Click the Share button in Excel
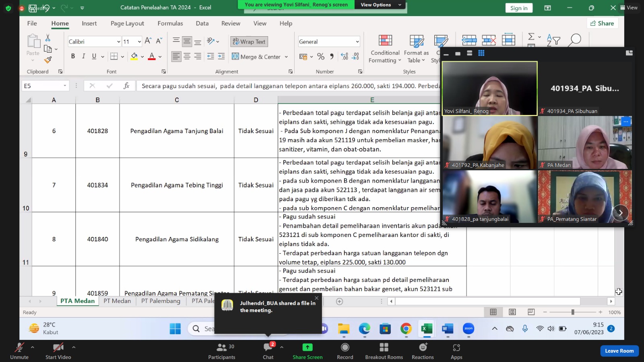644x362 pixels. point(602,23)
